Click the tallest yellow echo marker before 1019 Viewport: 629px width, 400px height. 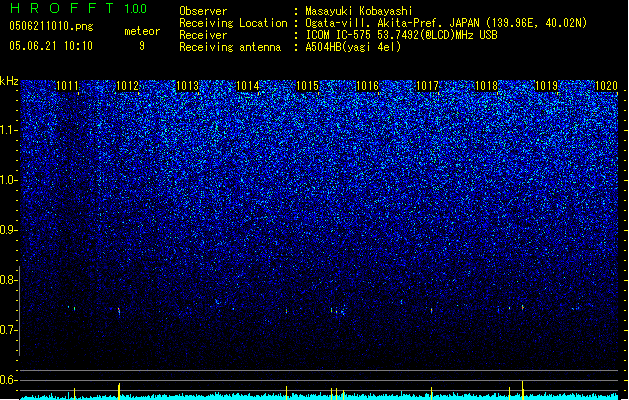[522, 390]
